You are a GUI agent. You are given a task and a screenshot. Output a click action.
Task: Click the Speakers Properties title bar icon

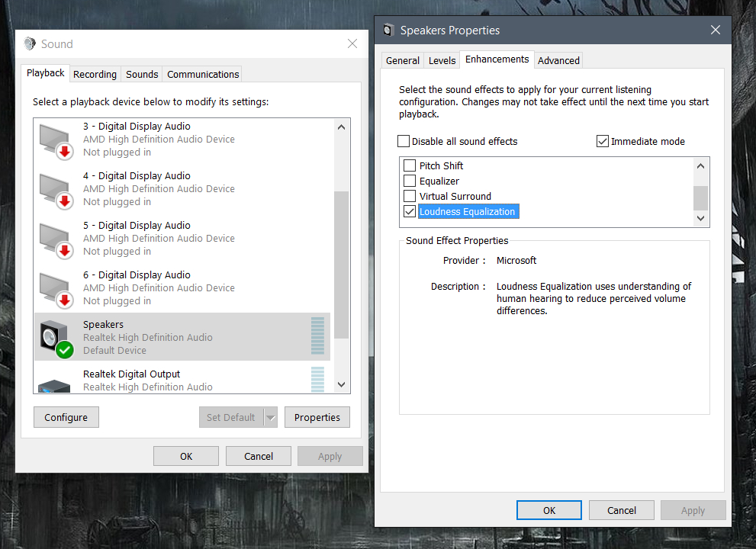point(388,30)
